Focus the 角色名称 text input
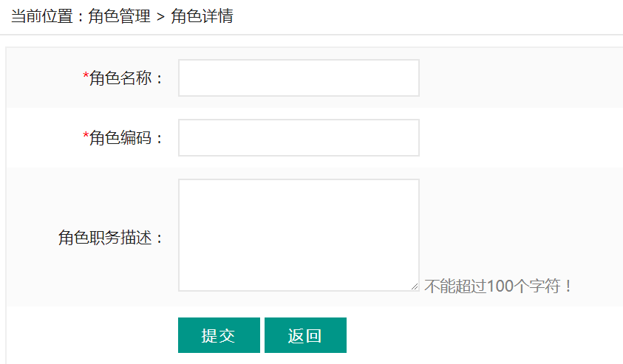Image resolution: width=623 pixels, height=364 pixels. (299, 78)
